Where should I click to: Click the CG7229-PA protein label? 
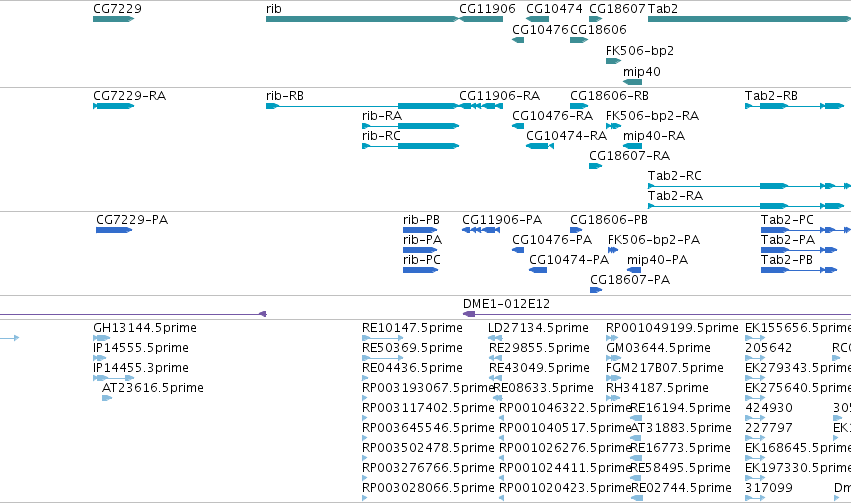click(x=132, y=220)
